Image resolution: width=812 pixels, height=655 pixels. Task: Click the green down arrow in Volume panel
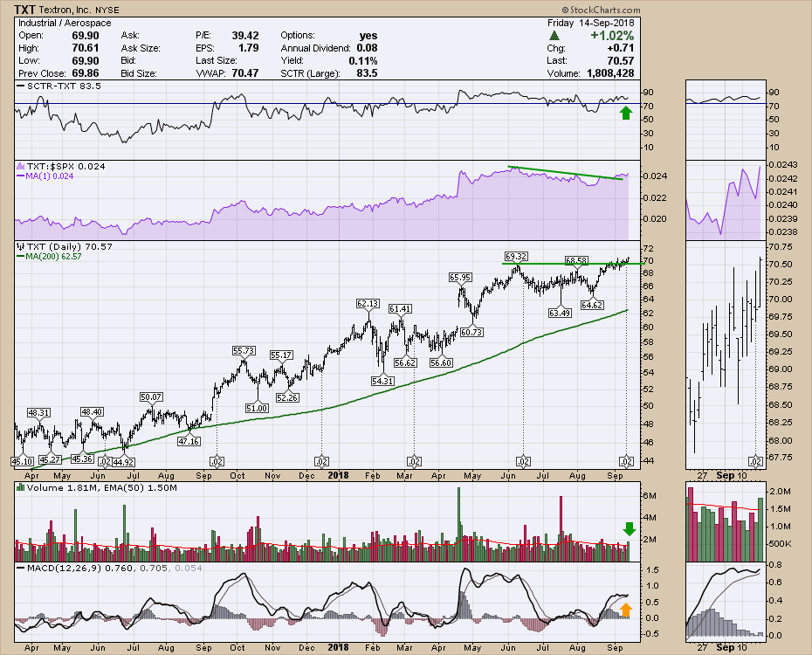[x=629, y=529]
